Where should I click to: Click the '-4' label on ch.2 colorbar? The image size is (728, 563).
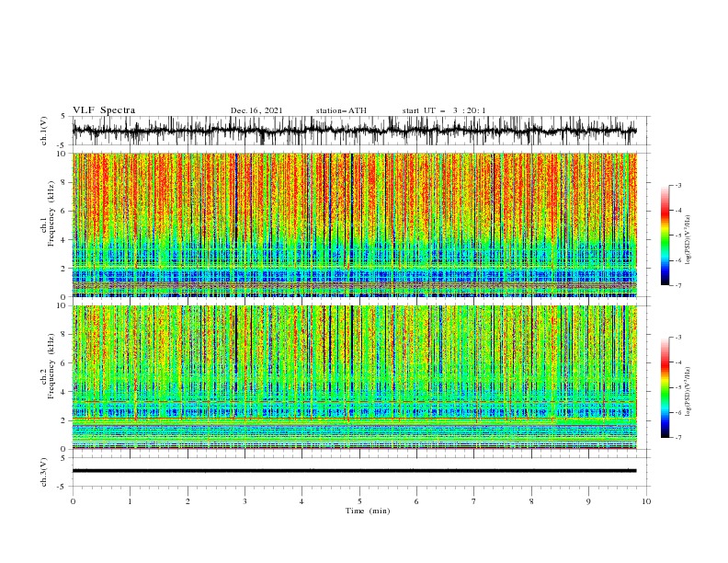(677, 362)
